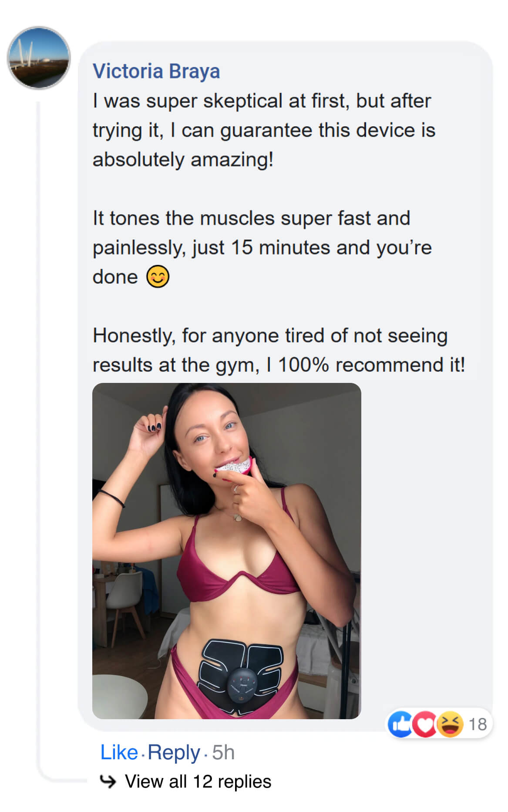The height and width of the screenshot is (812, 508).
Task: Open the 5h comment timestamp
Action: [x=223, y=752]
